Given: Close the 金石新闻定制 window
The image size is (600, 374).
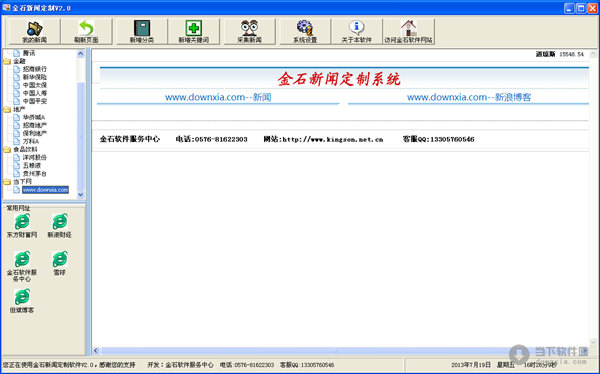Looking at the screenshot, I should (x=592, y=8).
